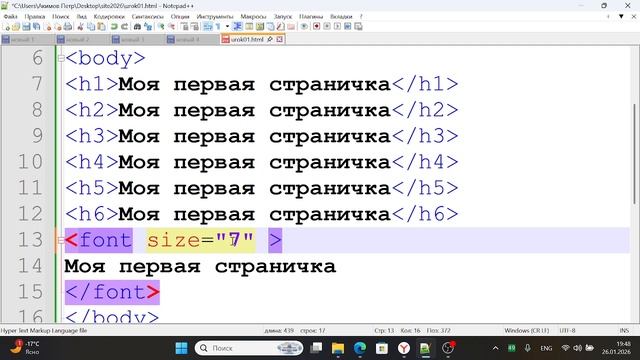Create a new document via toolbar
Image resolution: width=640 pixels, height=360 pixels.
(x=7, y=27)
